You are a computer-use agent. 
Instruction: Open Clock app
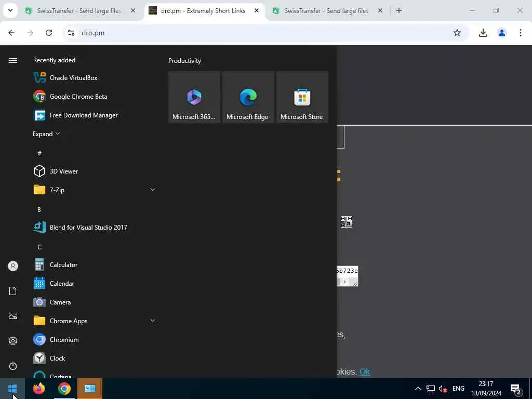[x=95, y=358]
